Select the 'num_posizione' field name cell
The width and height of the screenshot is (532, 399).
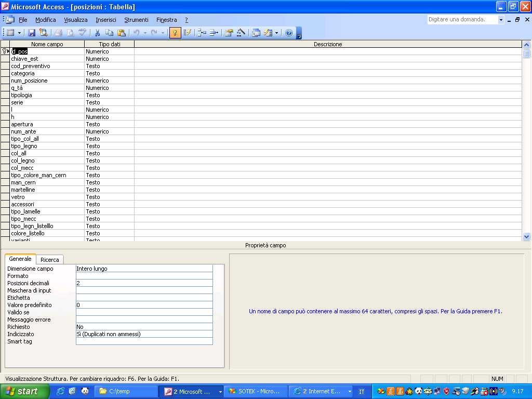pos(47,81)
